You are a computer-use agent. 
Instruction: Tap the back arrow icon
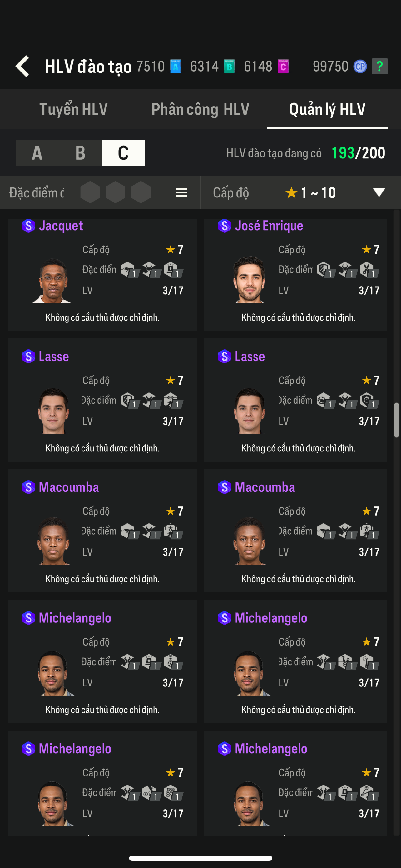pos(22,66)
